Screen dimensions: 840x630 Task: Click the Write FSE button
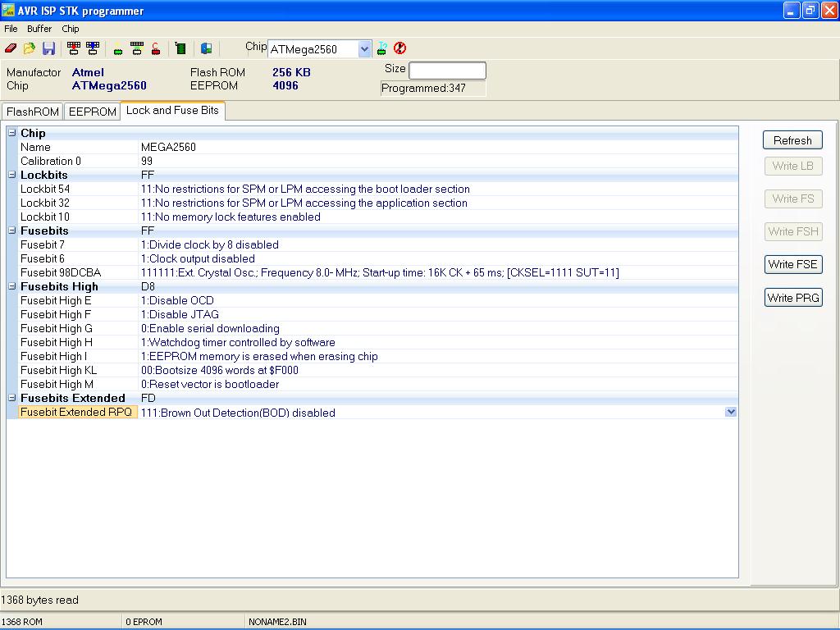click(792, 264)
